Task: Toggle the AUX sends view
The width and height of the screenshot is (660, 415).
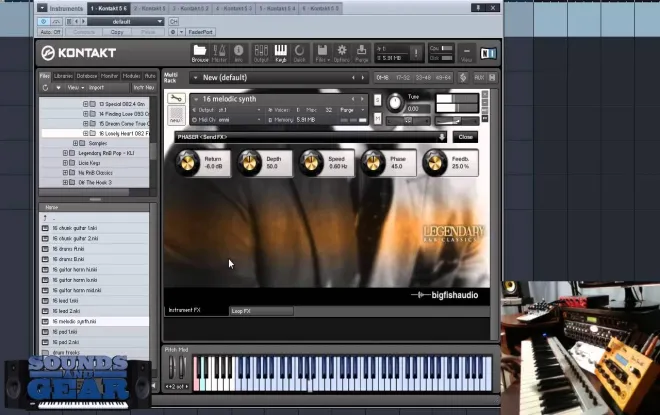Action: click(x=479, y=77)
